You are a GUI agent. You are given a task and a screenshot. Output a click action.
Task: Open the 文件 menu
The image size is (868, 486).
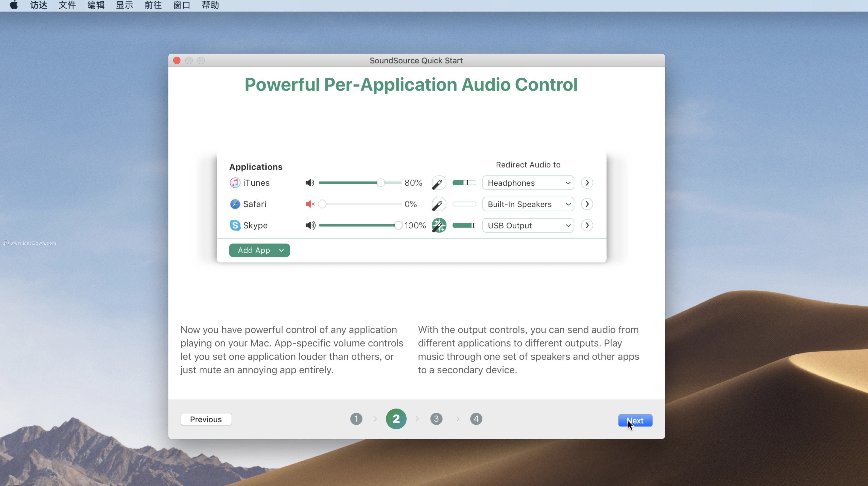pos(67,5)
